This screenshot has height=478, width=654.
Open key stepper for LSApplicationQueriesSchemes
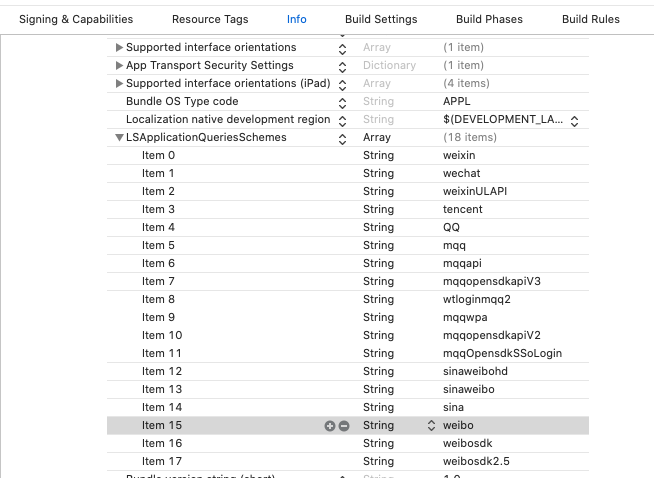coord(342,139)
